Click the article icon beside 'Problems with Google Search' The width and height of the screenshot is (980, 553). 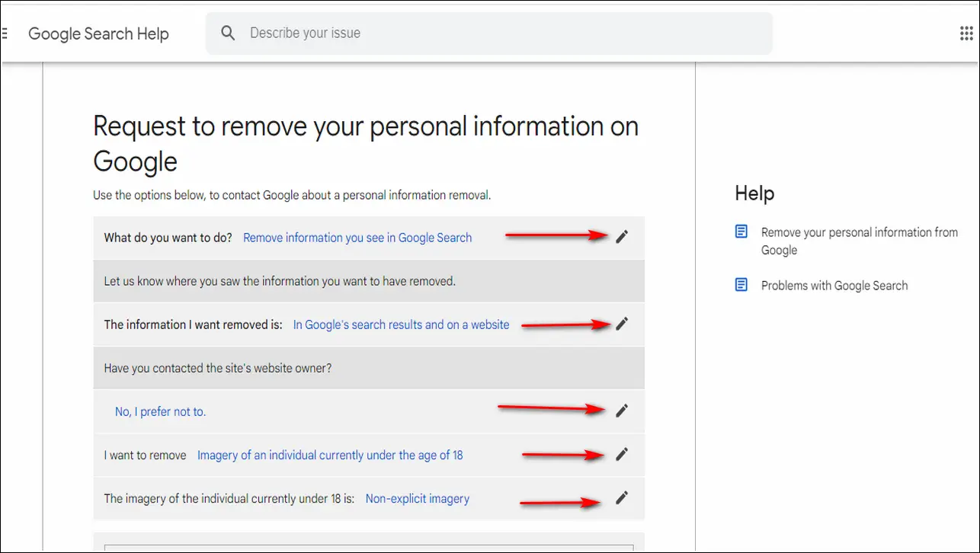[x=741, y=285]
